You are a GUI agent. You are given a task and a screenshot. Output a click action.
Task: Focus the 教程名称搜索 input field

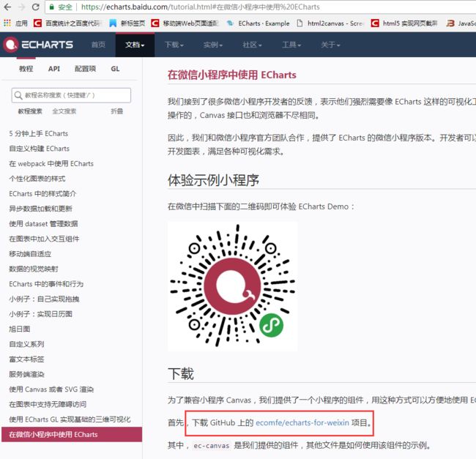coord(71,95)
